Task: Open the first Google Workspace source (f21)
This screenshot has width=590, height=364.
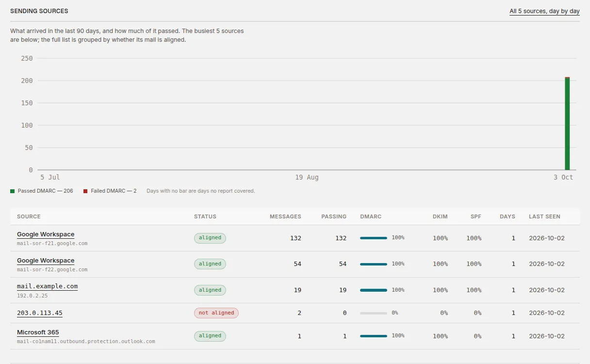Action: (46, 234)
